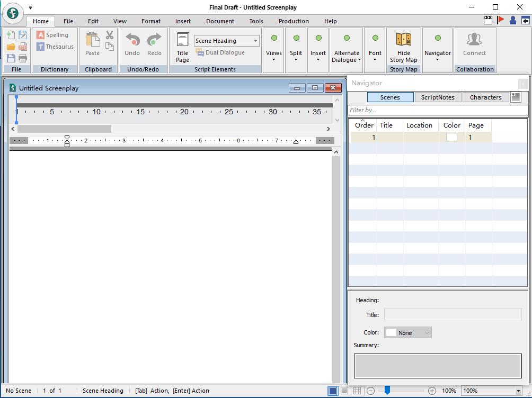Sort Navigator by Order column header

coord(363,125)
